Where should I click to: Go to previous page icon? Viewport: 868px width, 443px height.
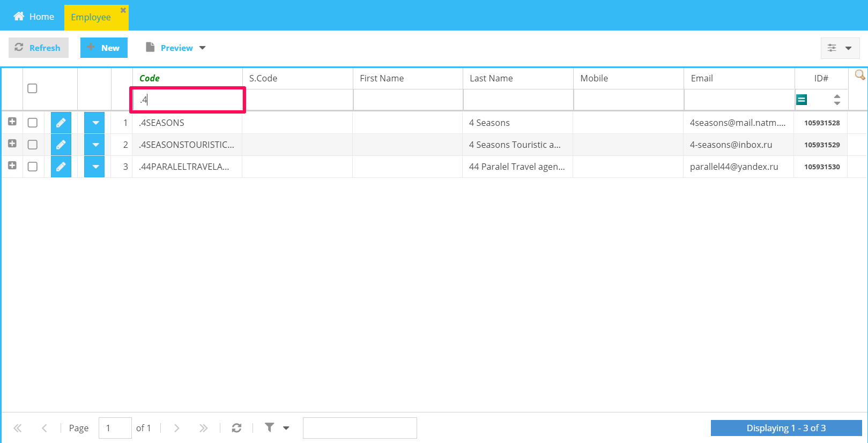pos(44,428)
